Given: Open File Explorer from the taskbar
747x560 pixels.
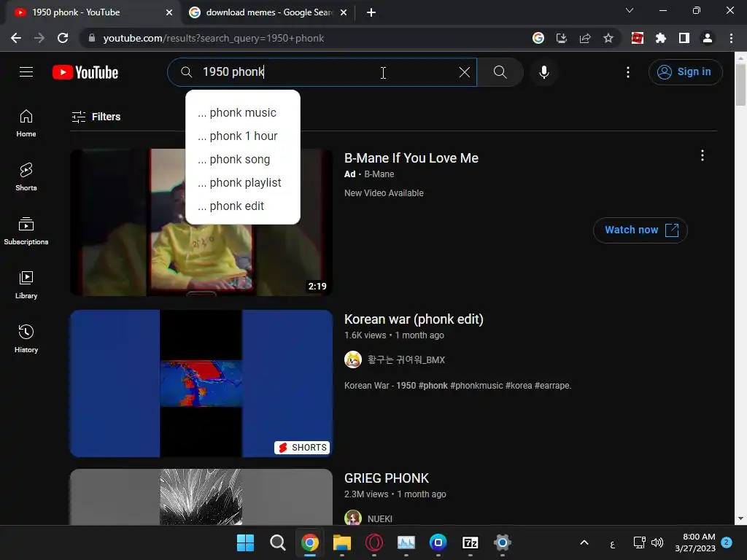Looking at the screenshot, I should tap(341, 542).
